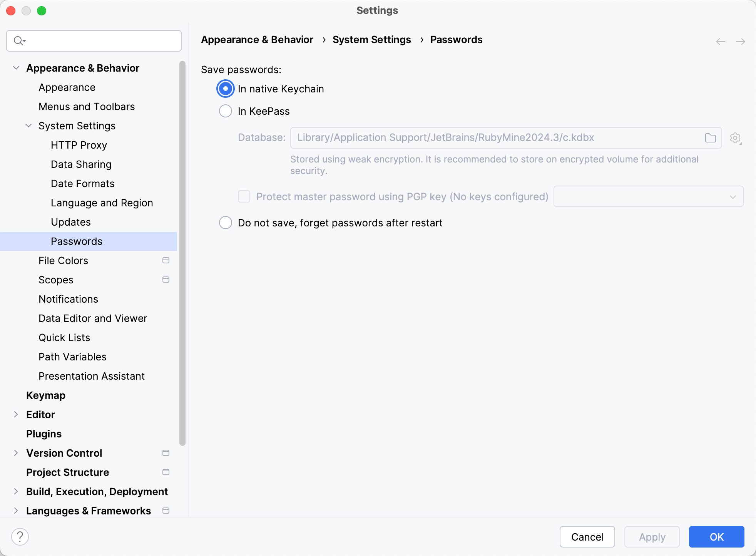
Task: Select the In KeePass radio option
Action: (226, 111)
